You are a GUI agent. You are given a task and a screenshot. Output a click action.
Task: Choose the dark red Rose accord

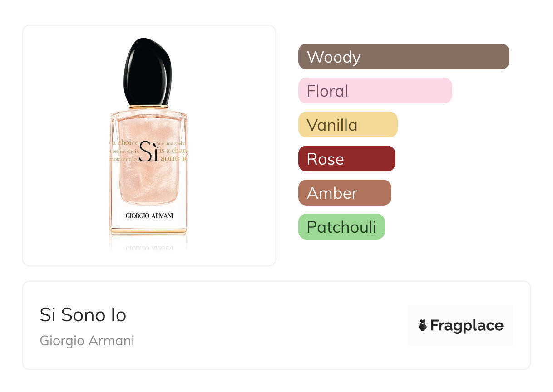coord(346,159)
